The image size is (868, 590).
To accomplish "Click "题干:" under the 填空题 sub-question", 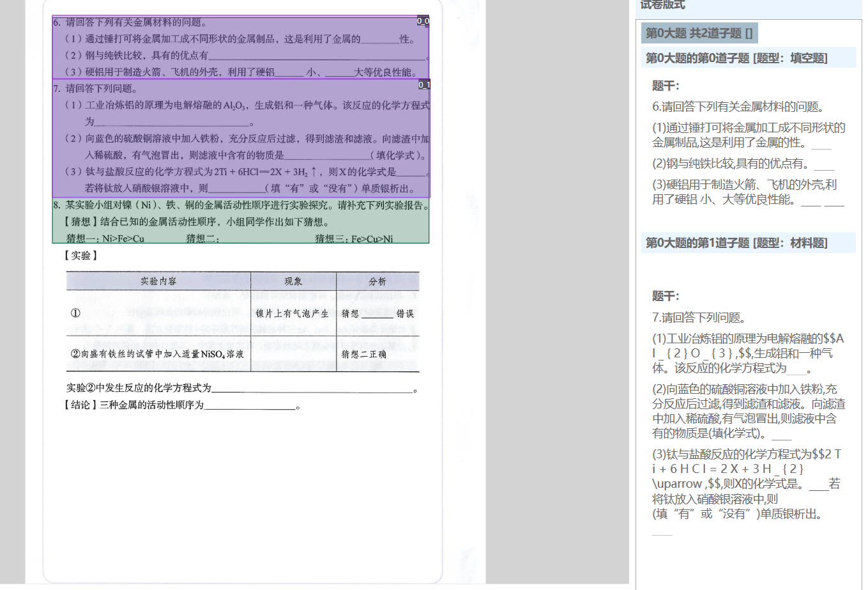I will 666,86.
